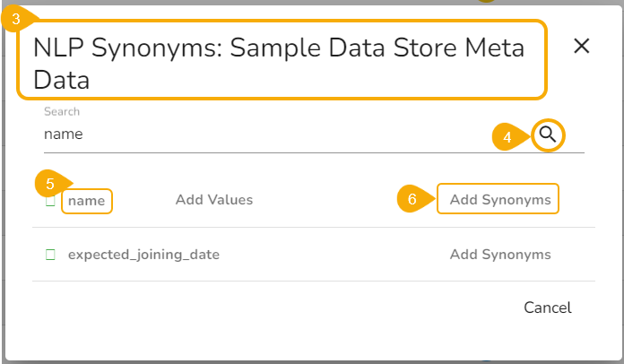Select the name field label
The image size is (624, 364).
87,201
